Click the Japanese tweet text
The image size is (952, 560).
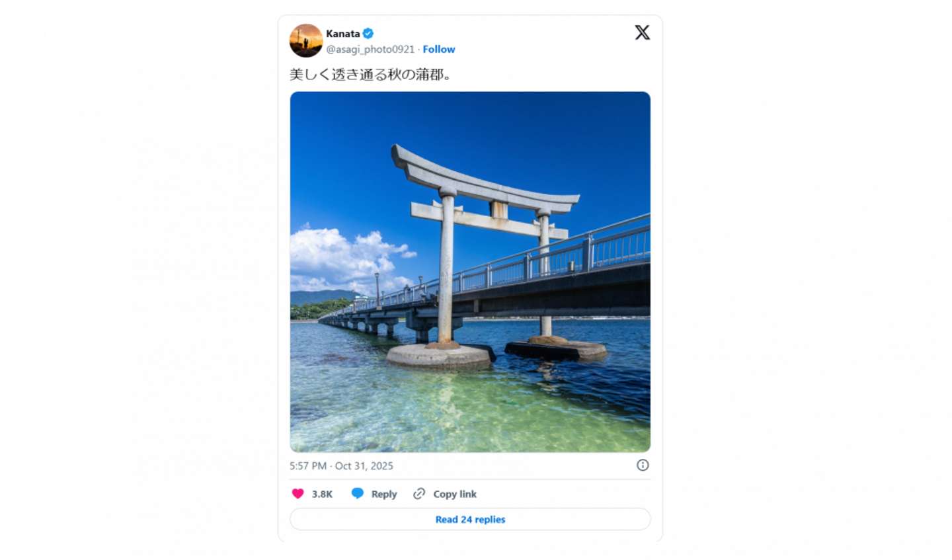(371, 75)
